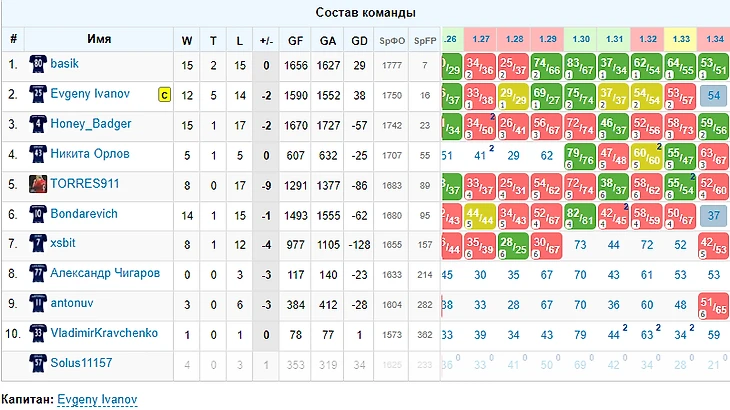Click xsbit's jersey icon
Viewport: 730px width, 410px height.
tap(38, 246)
